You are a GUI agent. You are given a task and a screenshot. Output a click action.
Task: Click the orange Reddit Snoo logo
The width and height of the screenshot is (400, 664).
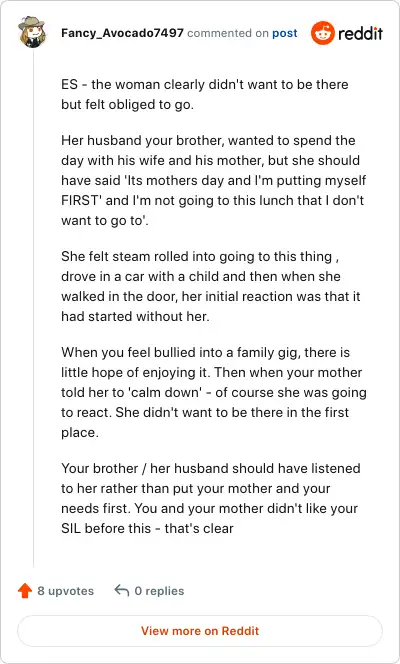pos(323,33)
